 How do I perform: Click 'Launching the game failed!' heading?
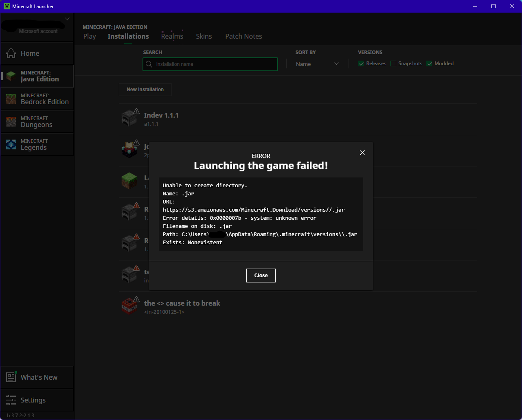point(261,166)
